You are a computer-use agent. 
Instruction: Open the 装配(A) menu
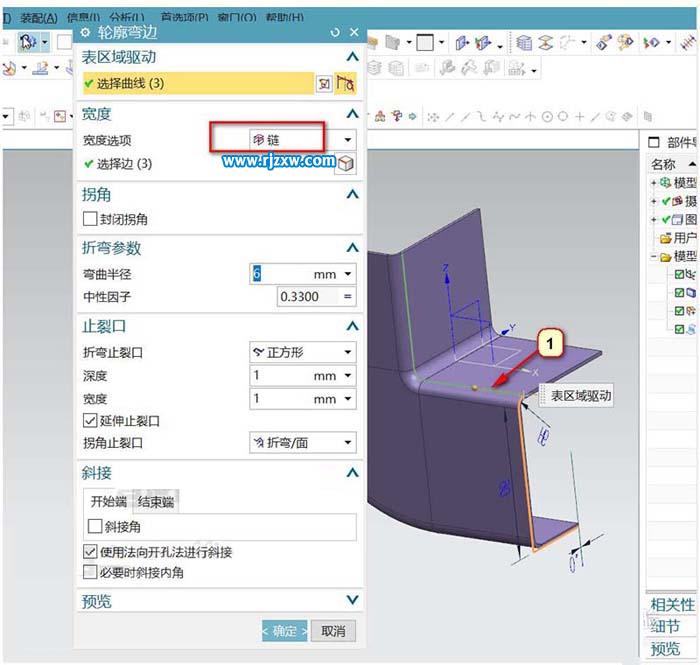click(x=39, y=18)
